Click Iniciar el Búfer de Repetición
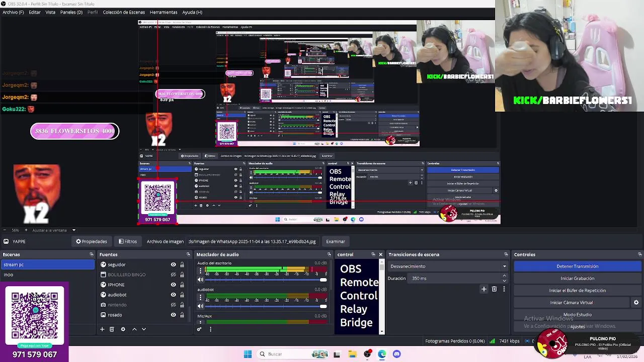The height and width of the screenshot is (362, 644). pos(577,291)
